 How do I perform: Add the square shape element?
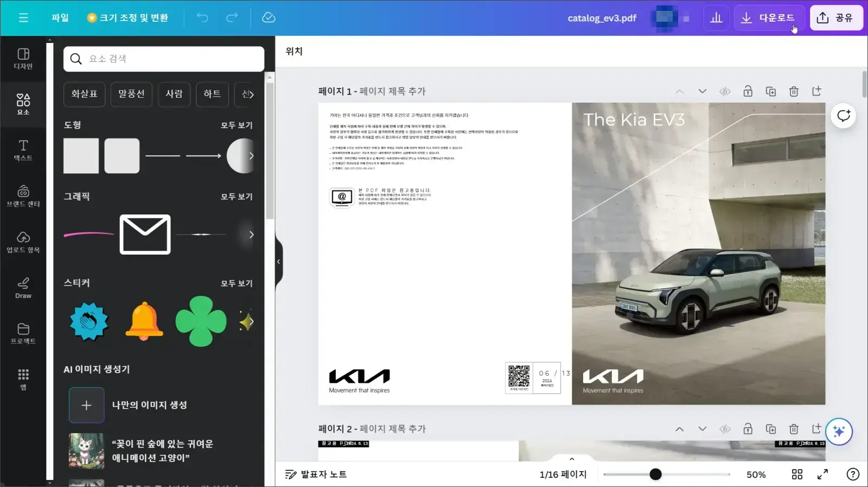tap(81, 156)
